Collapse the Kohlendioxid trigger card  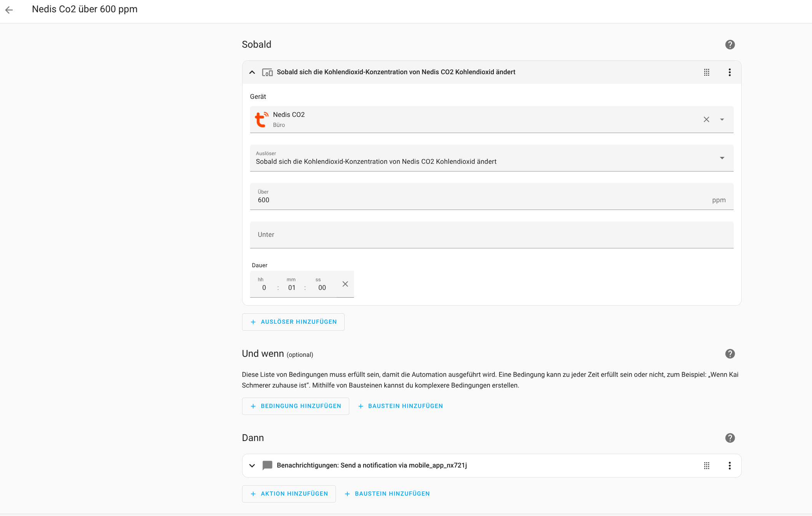(x=252, y=72)
